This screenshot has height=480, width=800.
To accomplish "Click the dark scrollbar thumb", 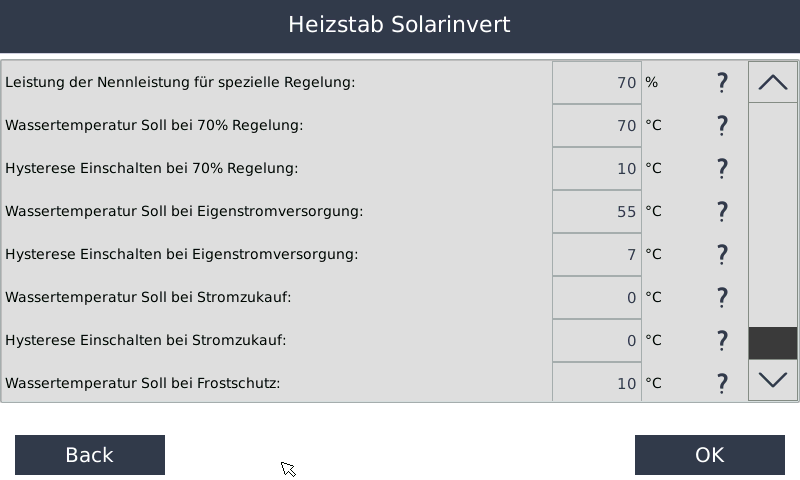I will (773, 343).
